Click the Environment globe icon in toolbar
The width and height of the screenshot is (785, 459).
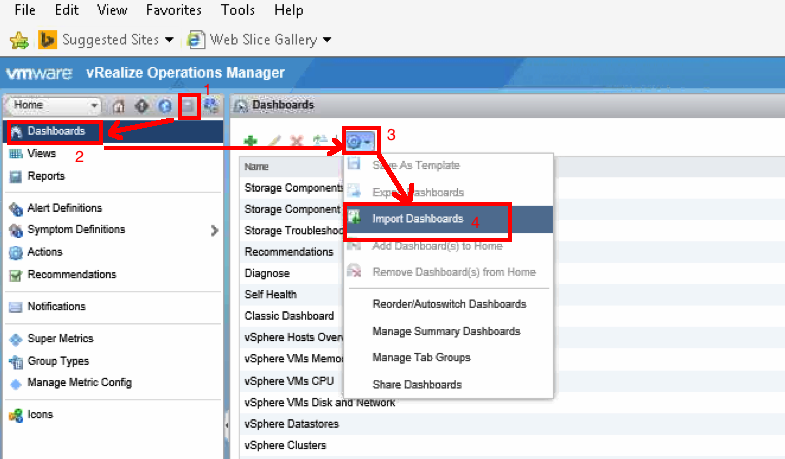point(165,105)
